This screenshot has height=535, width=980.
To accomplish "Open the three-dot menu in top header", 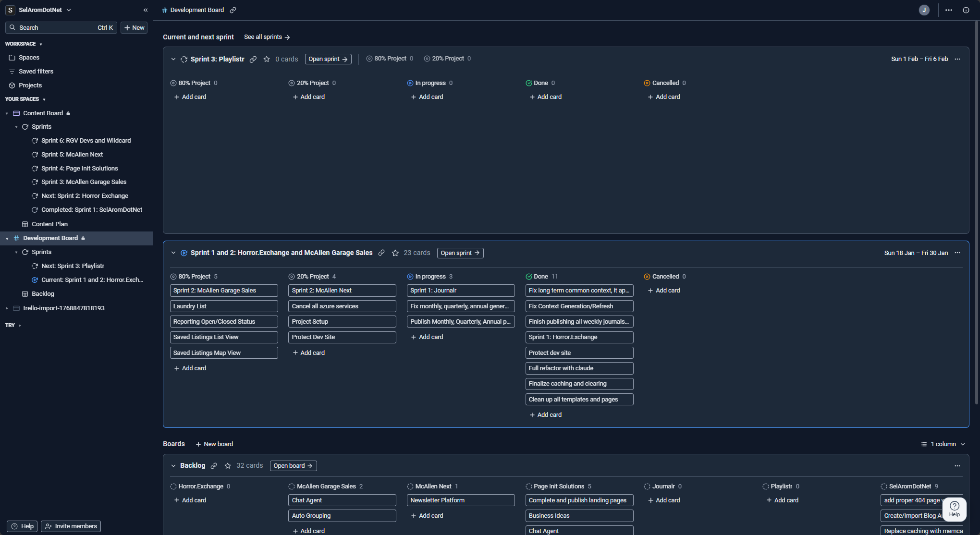I will [x=948, y=10].
